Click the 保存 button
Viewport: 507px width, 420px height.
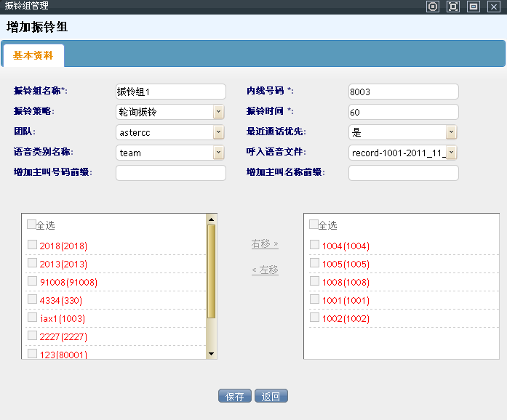(235, 397)
